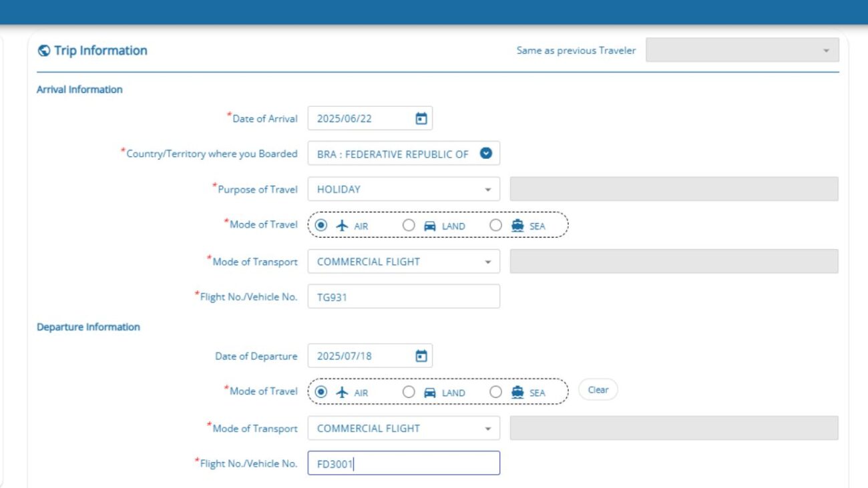Screen dimensions: 868x488
Task: Click the arrival car LAND icon
Action: click(x=430, y=226)
